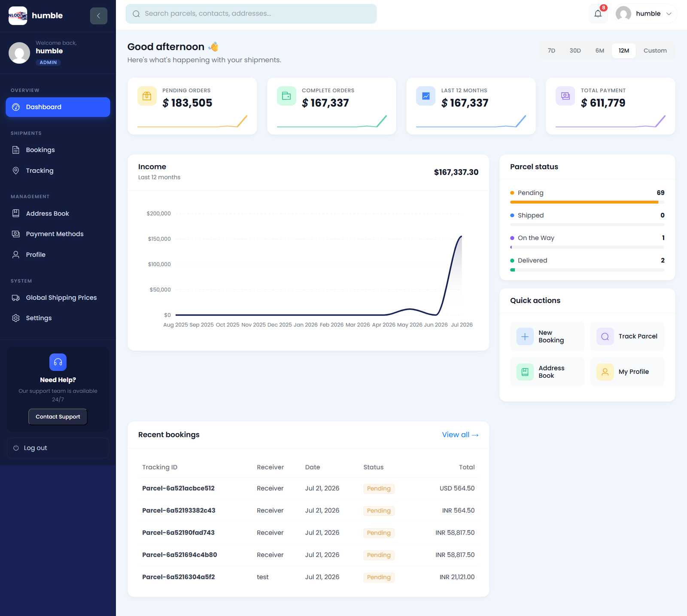Click the On the Way progress bar
Screen dimensions: 687x616
tap(587, 247)
